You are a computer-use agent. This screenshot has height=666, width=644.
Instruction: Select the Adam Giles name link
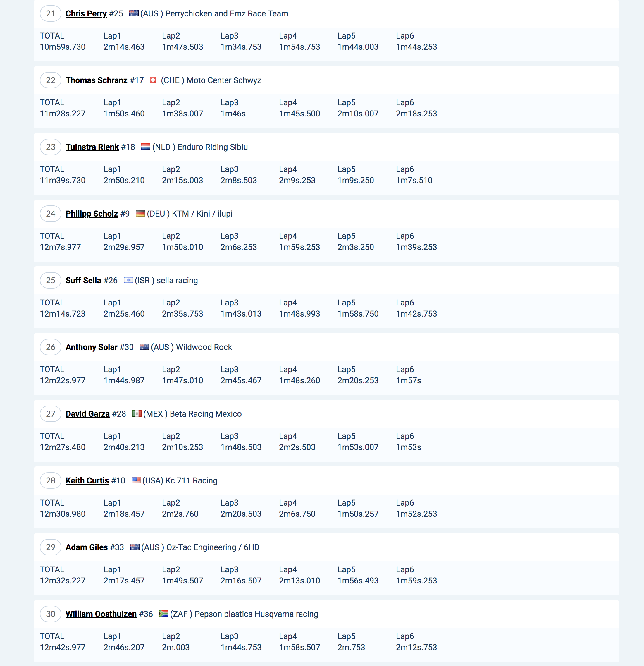tap(86, 547)
